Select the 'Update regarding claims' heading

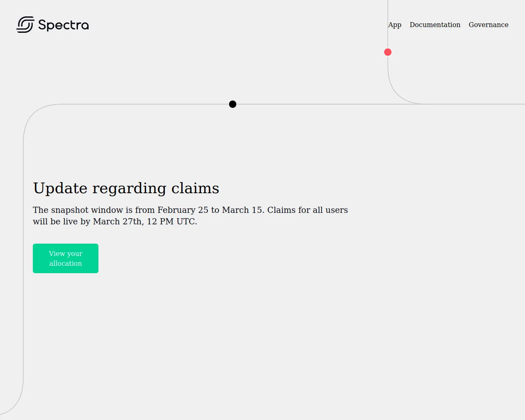click(x=126, y=188)
